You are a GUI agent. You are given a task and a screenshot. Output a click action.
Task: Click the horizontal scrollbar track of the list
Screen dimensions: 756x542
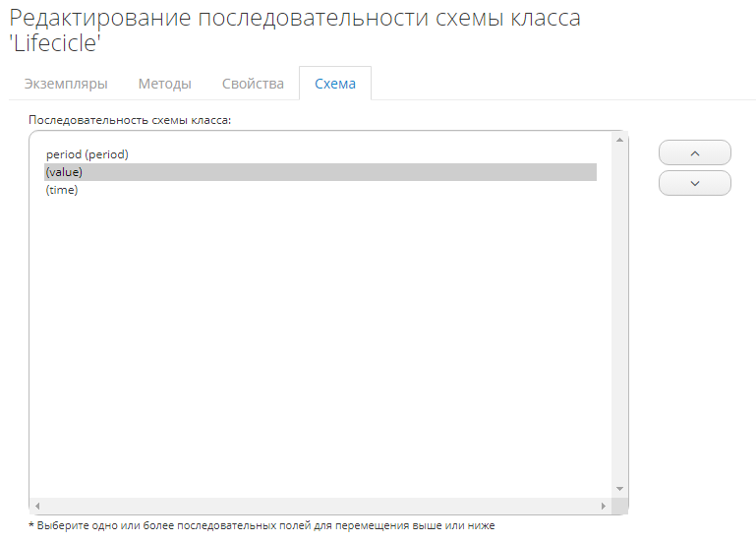click(x=320, y=506)
